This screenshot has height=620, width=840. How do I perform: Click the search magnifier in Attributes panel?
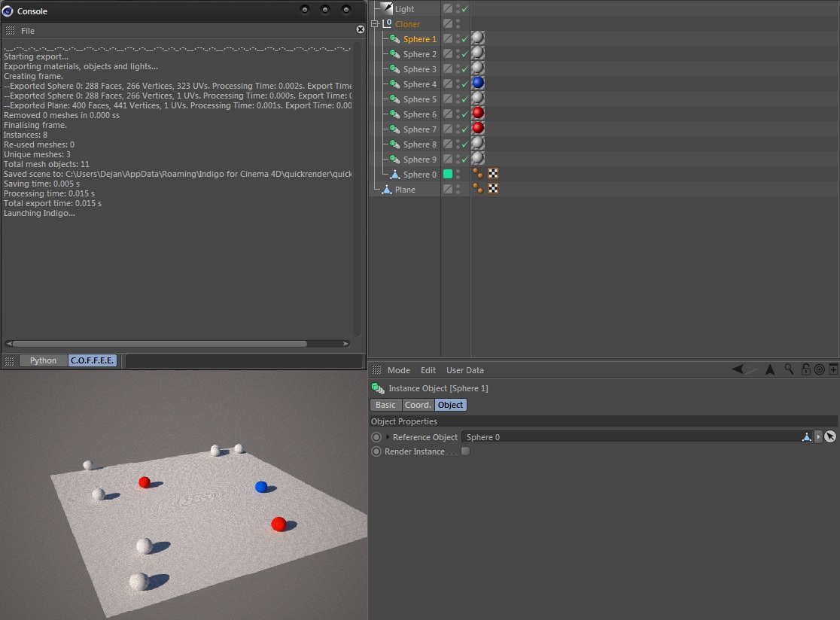789,369
